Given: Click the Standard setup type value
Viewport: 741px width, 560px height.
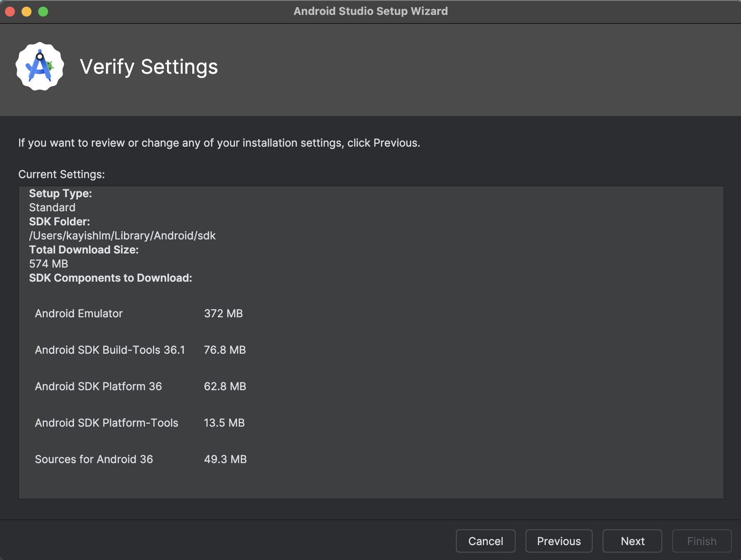Looking at the screenshot, I should click(x=52, y=208).
